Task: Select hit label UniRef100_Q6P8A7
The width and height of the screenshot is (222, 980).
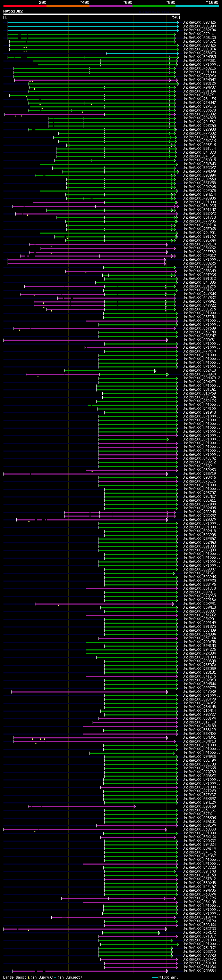Action: (199, 539)
